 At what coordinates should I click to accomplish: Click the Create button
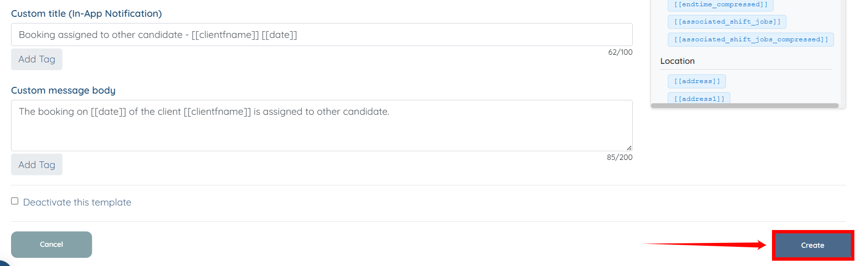tap(812, 245)
